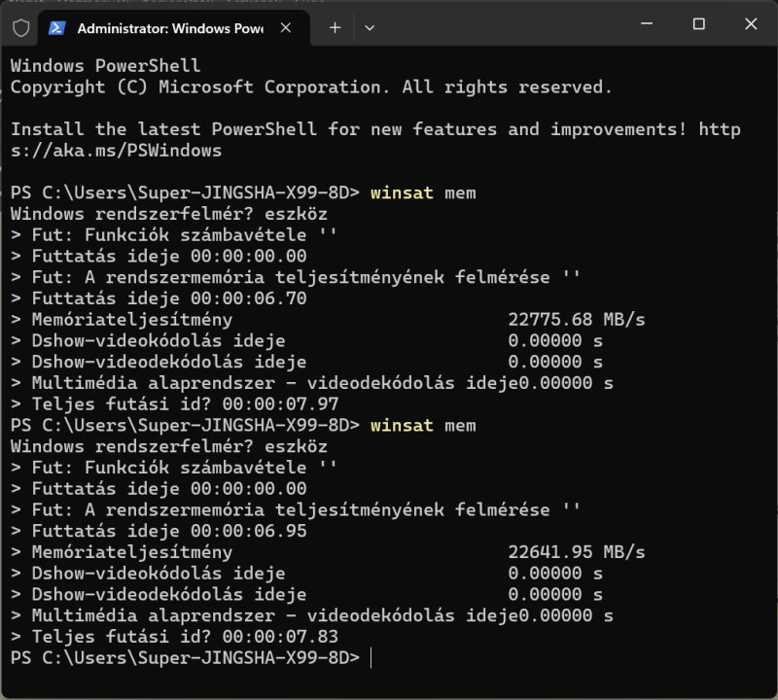Place cursor at the final PS prompt
Viewport: 778px width, 700px height.
(x=371, y=658)
